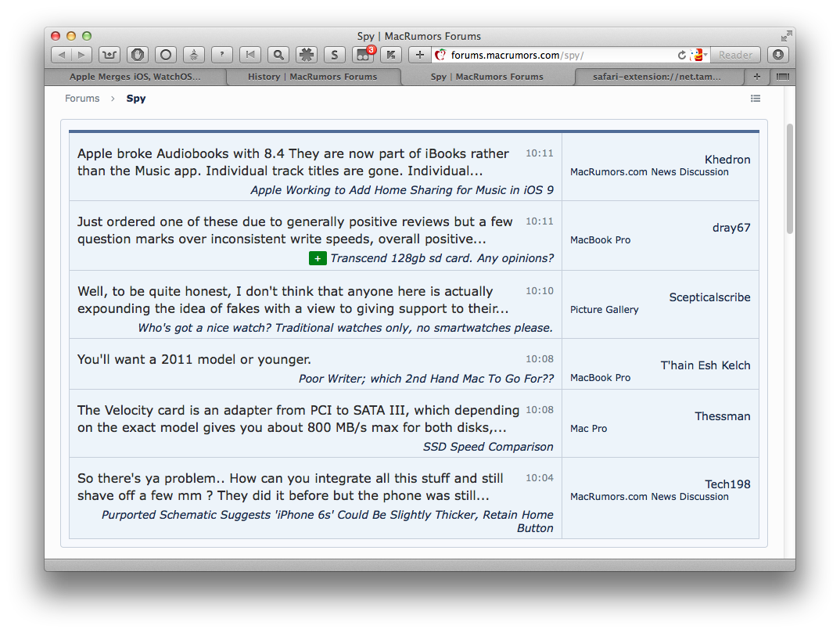Open user profile T'hain Esh Kelch
Image resolution: width=840 pixels, height=633 pixels.
705,365
